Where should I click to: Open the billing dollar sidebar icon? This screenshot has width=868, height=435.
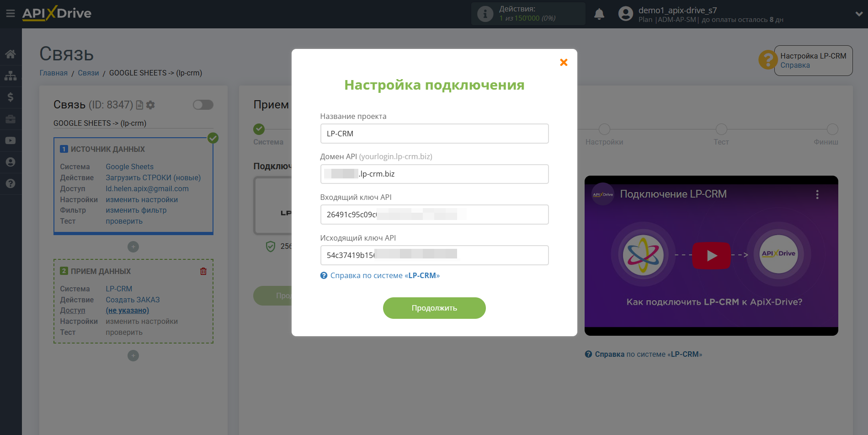11,97
